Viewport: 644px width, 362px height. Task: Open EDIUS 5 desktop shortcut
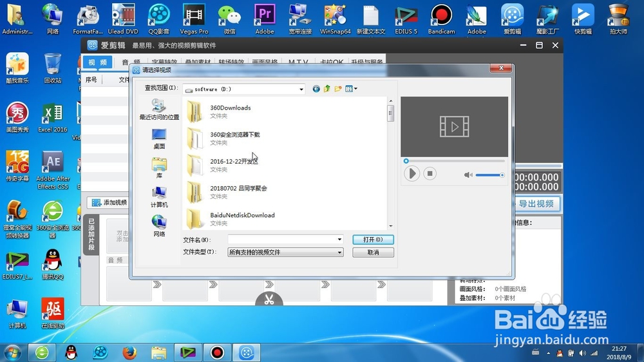click(x=406, y=19)
